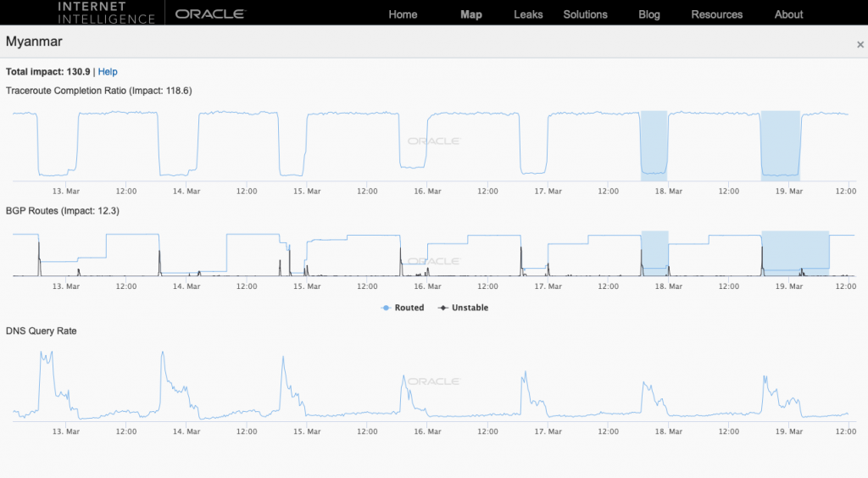Open the Help link
This screenshot has height=478, width=868.
coord(108,72)
